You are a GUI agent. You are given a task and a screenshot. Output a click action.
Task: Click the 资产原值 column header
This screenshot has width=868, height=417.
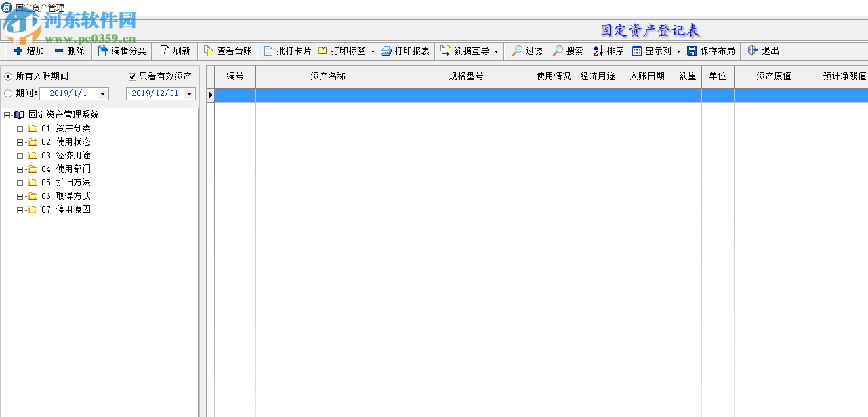pos(774,76)
